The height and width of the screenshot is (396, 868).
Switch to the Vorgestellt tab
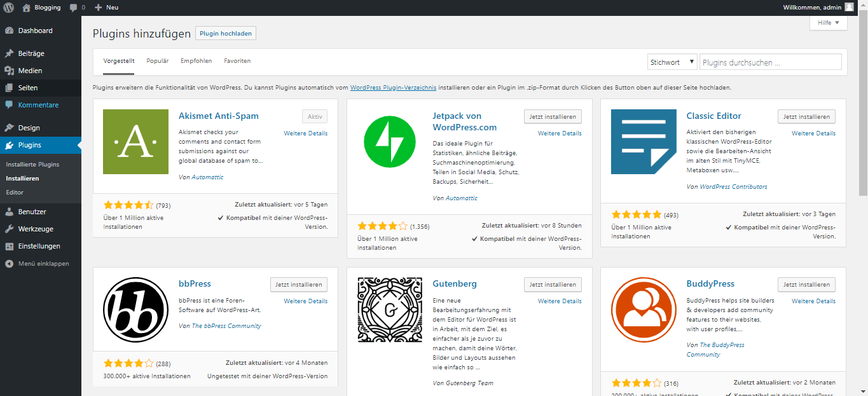click(119, 61)
